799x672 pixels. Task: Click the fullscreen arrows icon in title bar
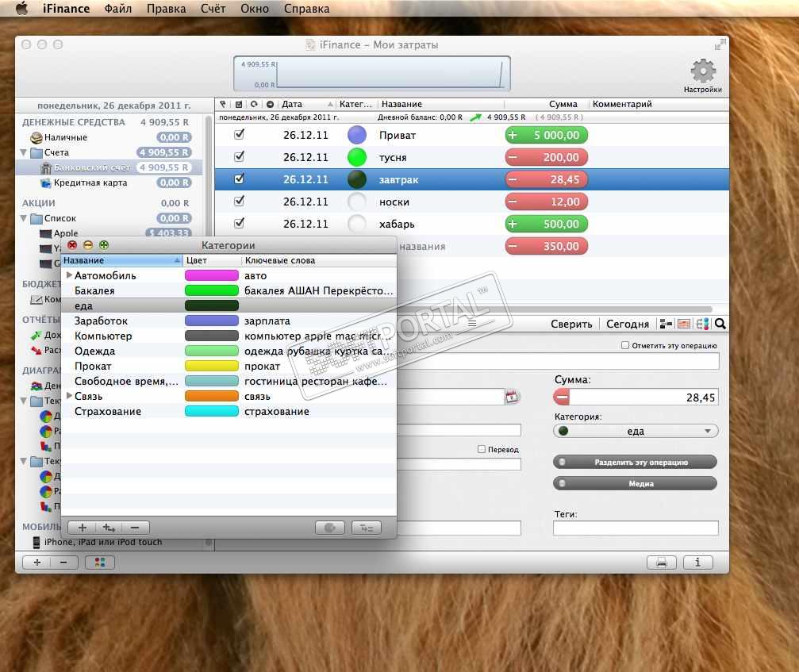[720, 45]
